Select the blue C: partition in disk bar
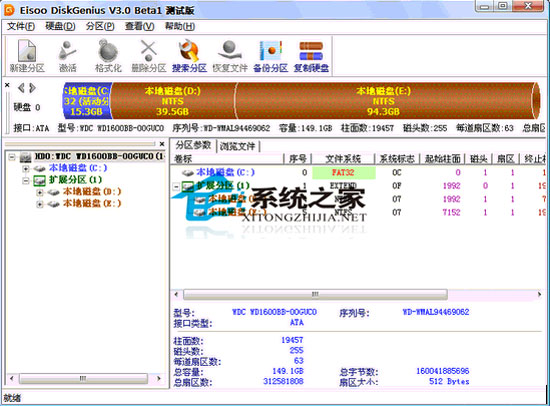The image size is (550, 406). click(87, 101)
